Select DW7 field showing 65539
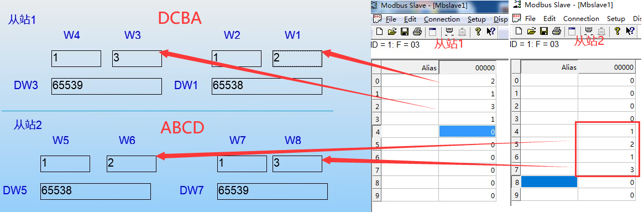Viewport: 644px width, 212px height. 273,192
